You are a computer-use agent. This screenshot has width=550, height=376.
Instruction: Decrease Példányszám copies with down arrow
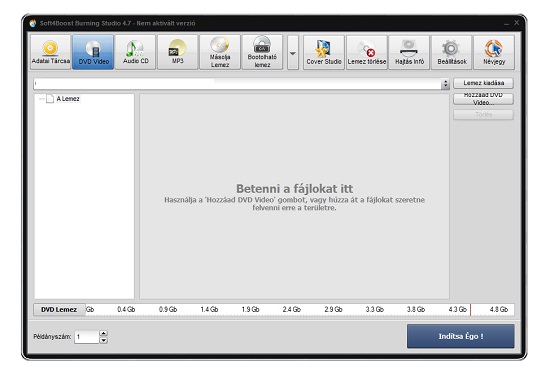[x=103, y=340]
